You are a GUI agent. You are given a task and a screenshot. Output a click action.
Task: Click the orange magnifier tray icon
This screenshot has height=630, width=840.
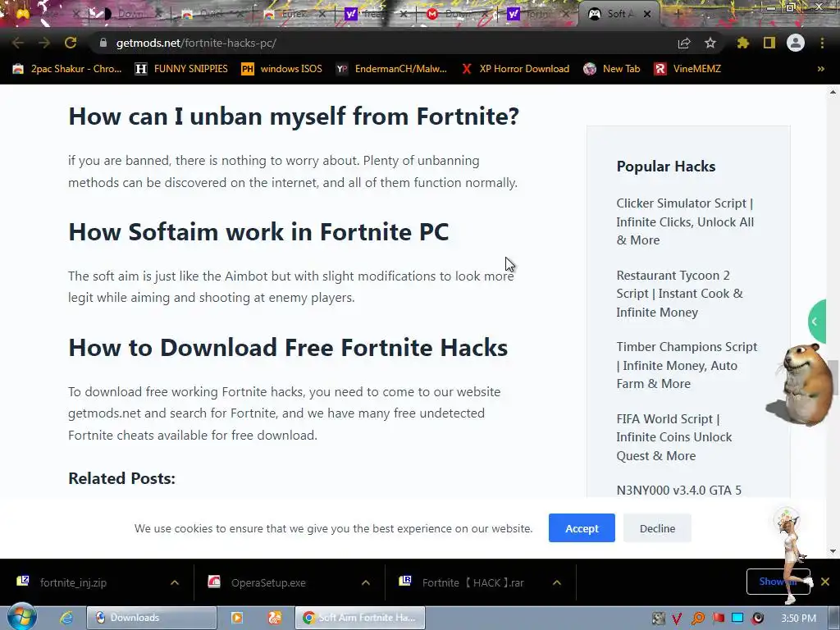697,619
